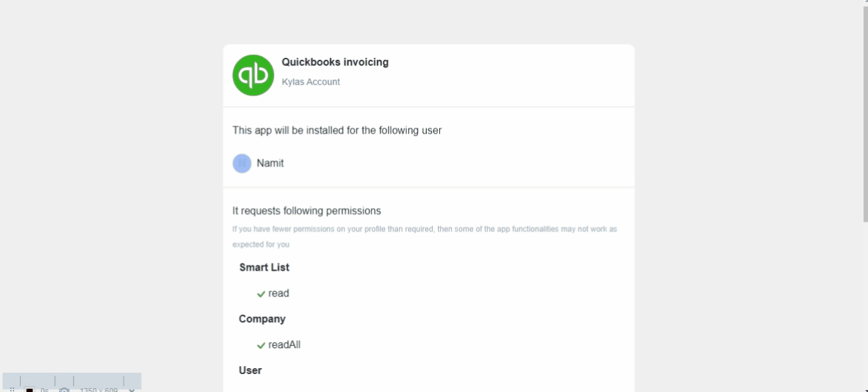The height and width of the screenshot is (392, 868).
Task: Click the Kylas Account subtitle
Action: 311,82
